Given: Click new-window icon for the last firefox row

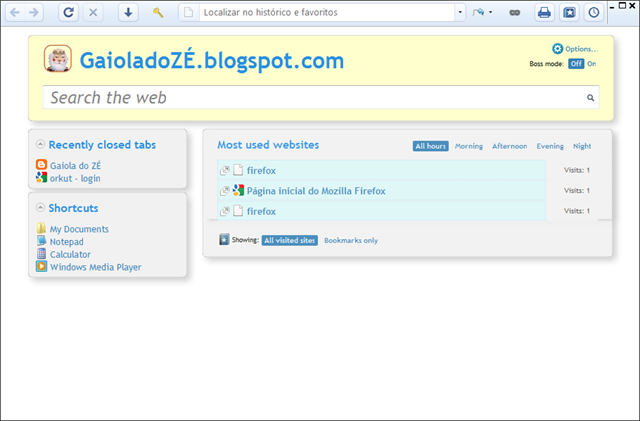Looking at the screenshot, I should [224, 211].
